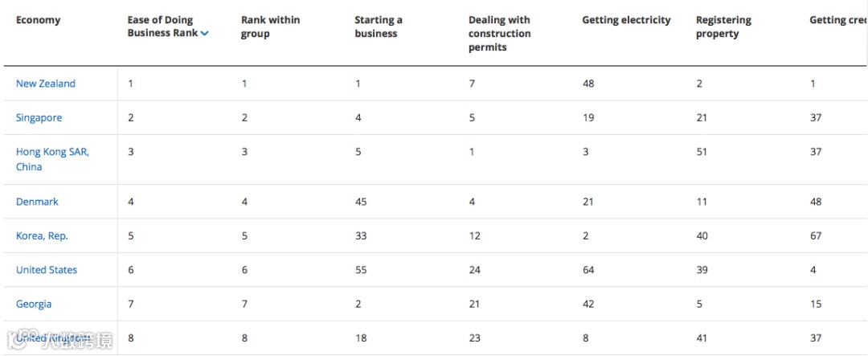This screenshot has width=868, height=356.
Task: Open the New Zealand economy link
Action: pyautogui.click(x=46, y=84)
